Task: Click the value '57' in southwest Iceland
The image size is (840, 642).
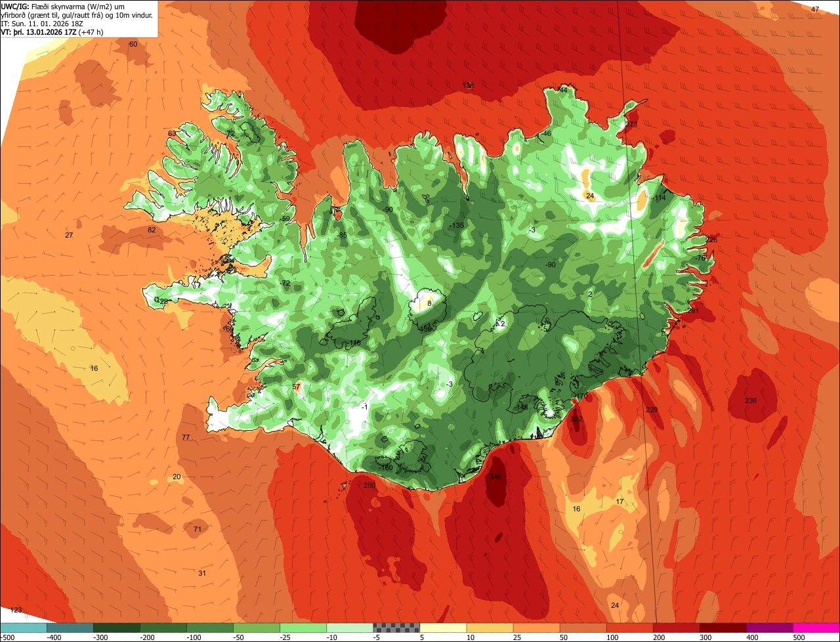Action: (x=296, y=387)
